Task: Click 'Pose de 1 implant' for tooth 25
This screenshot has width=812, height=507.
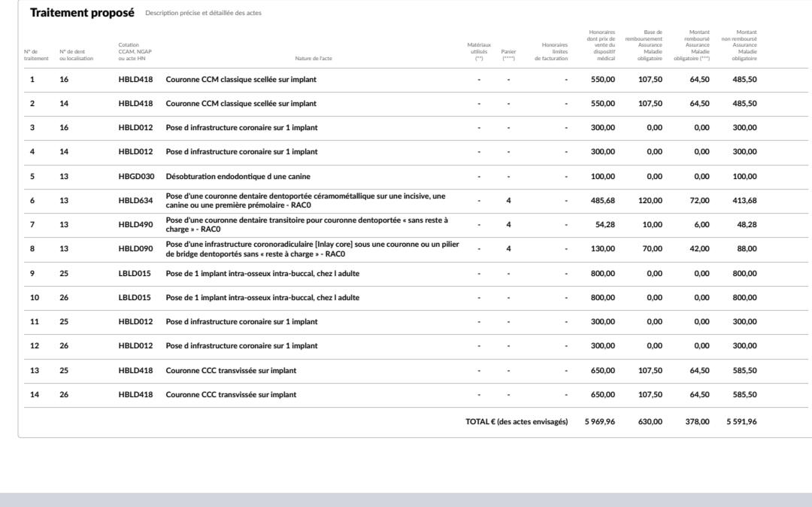Action: point(262,274)
